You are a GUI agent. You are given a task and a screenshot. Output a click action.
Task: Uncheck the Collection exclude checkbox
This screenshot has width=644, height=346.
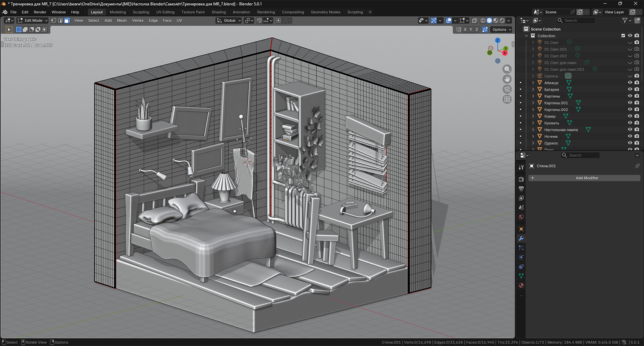[623, 36]
